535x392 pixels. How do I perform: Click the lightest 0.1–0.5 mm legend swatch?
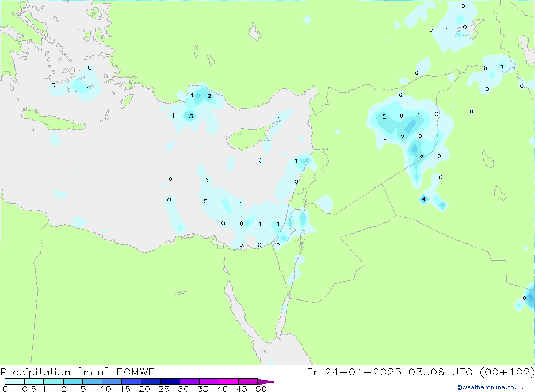click(x=14, y=381)
